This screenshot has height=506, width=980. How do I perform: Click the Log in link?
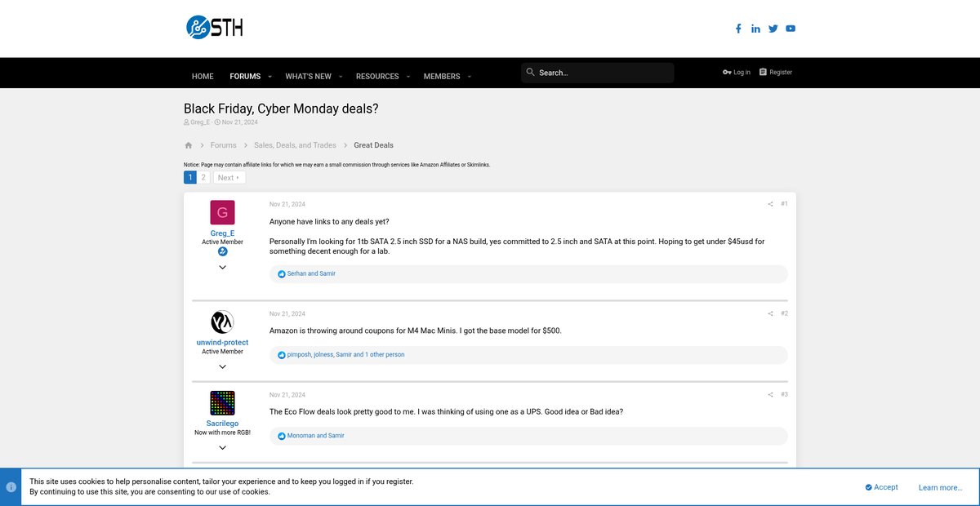[x=737, y=72]
